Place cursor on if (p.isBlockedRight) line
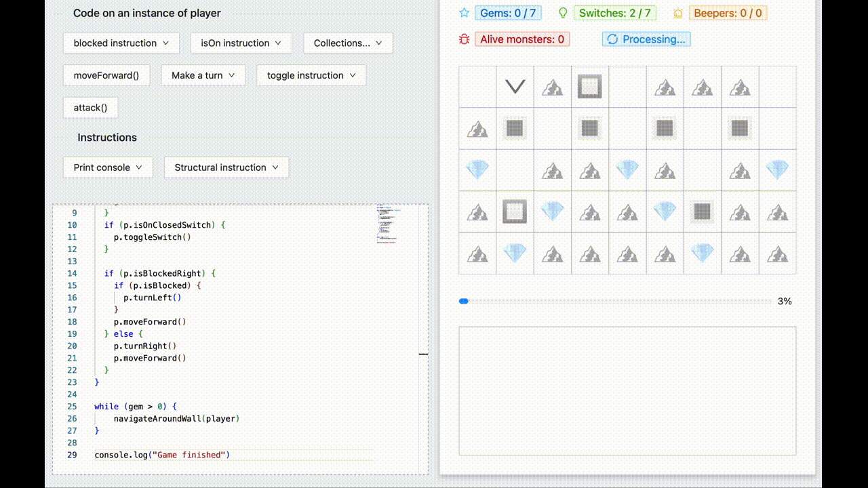Screen dimensions: 868x488 click(x=160, y=273)
